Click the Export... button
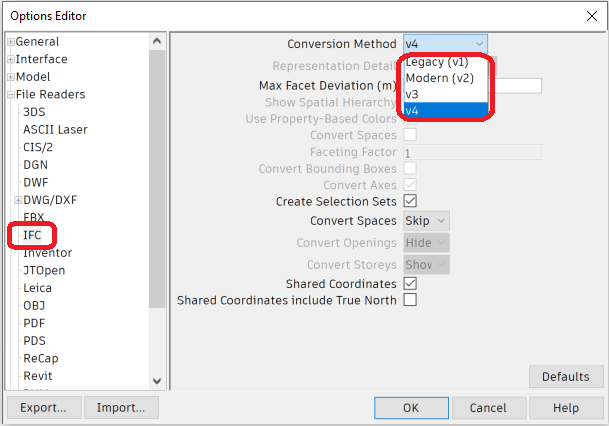The height and width of the screenshot is (426, 609). pyautogui.click(x=44, y=408)
